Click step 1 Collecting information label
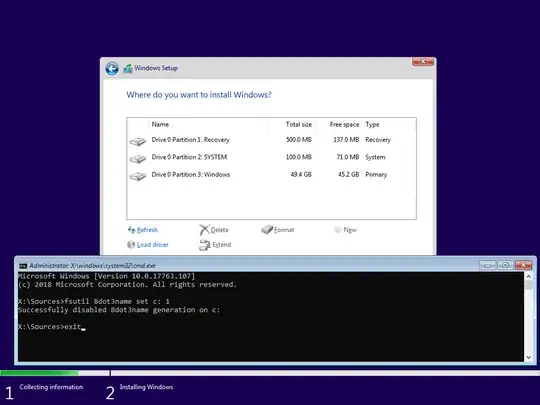Image resolution: width=540 pixels, height=405 pixels. tap(51, 387)
